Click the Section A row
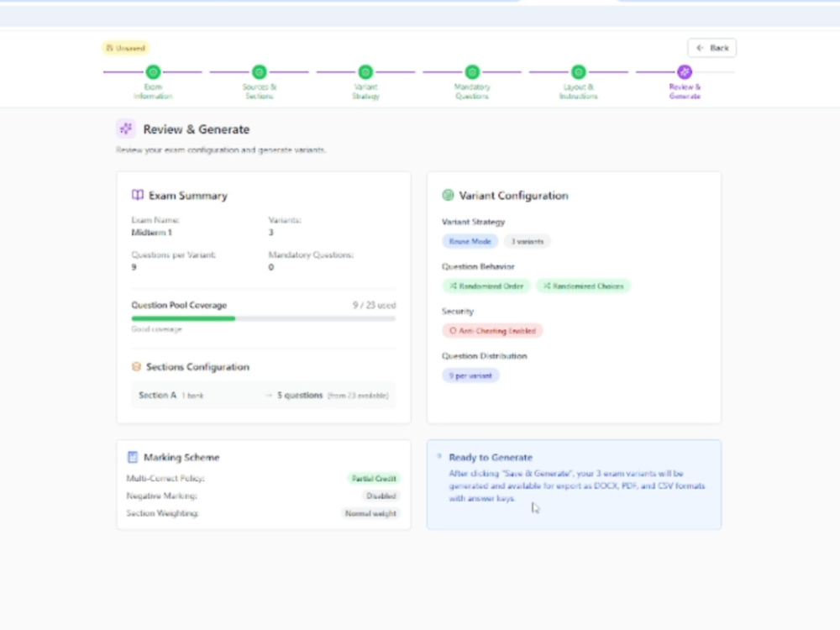 coord(264,396)
